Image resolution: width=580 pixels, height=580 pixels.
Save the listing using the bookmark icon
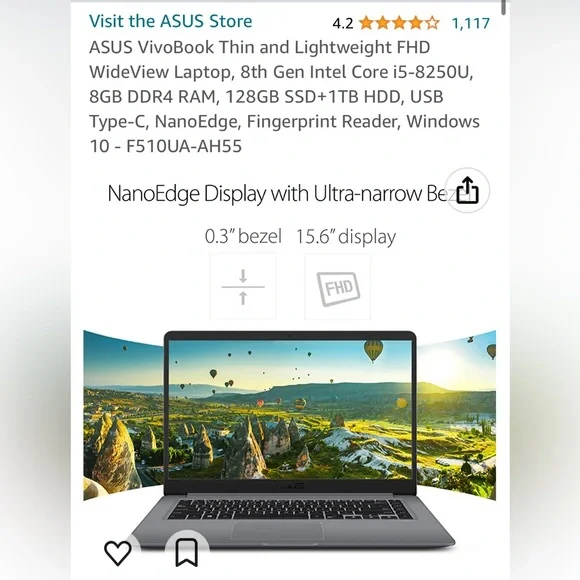pos(186,553)
